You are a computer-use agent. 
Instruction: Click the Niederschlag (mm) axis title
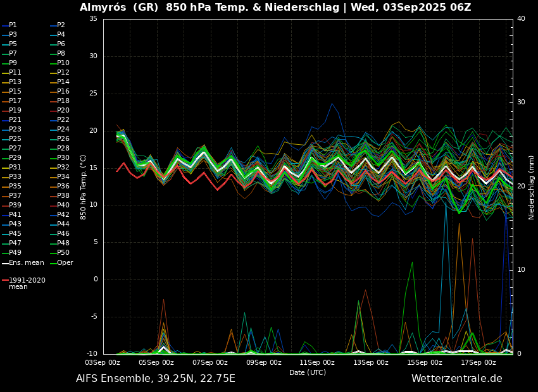[x=532, y=187]
